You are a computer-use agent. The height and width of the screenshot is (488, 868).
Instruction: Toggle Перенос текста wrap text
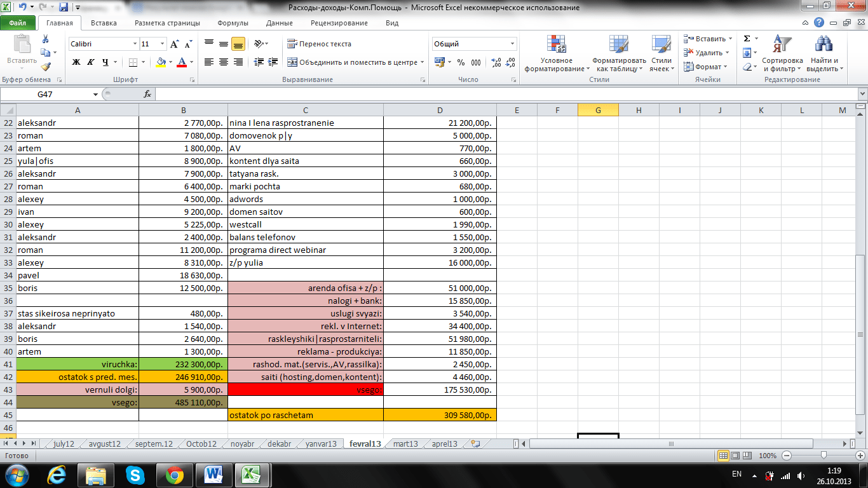pos(319,44)
